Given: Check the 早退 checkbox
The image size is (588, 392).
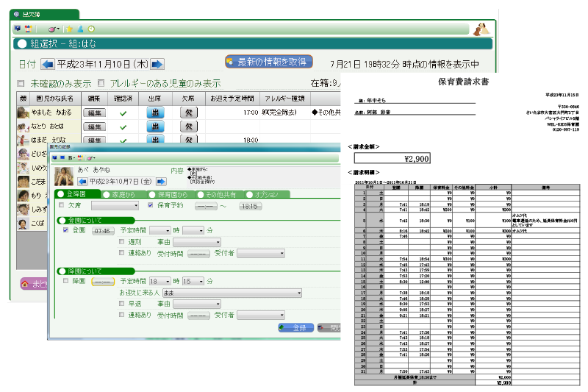Looking at the screenshot, I should (x=121, y=304).
